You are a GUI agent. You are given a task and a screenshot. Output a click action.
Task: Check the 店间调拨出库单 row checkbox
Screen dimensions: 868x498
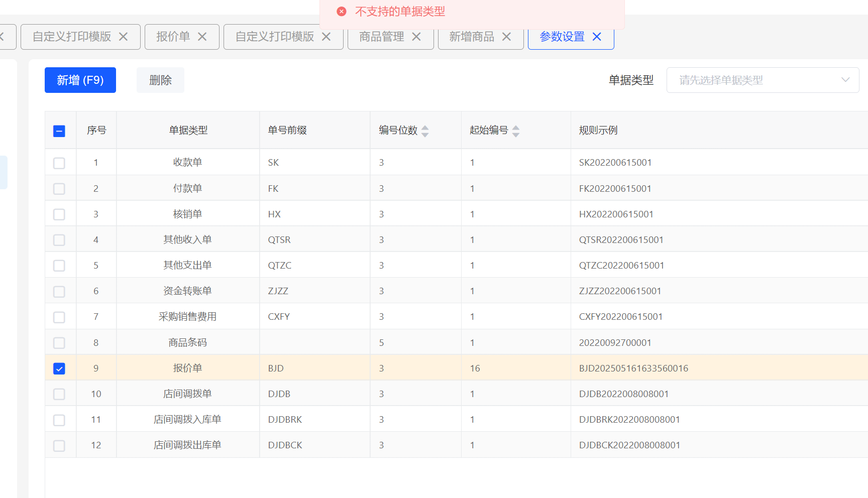point(59,446)
